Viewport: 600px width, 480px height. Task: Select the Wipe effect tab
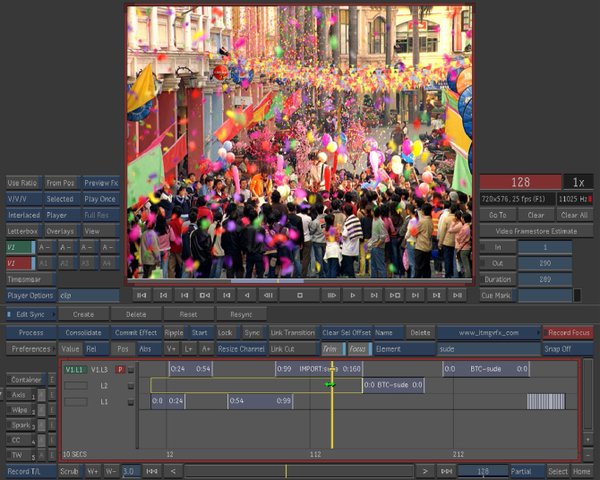coord(20,409)
